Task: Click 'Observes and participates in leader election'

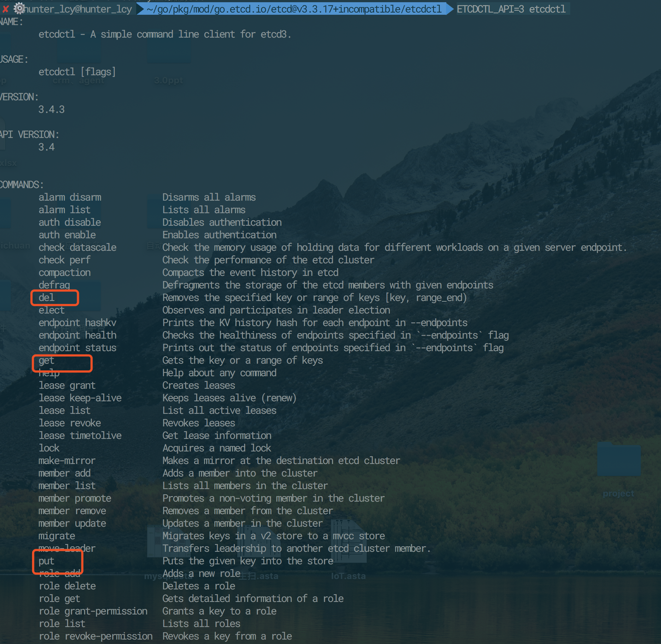Action: (276, 310)
